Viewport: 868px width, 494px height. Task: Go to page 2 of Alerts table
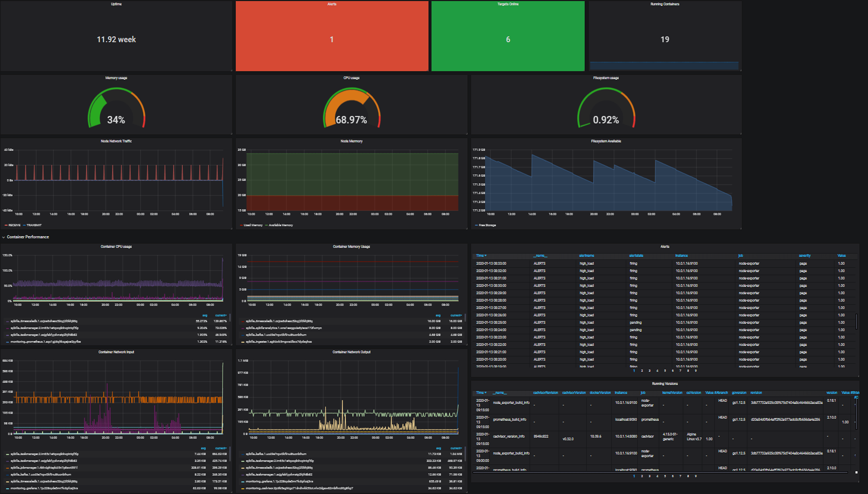click(x=642, y=371)
